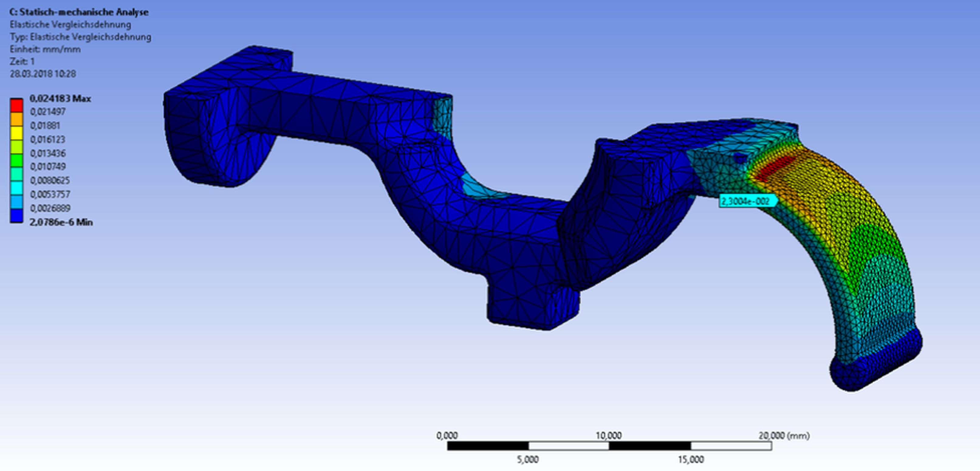
Task: Click the dark blue minimum legend band
Action: (16, 216)
